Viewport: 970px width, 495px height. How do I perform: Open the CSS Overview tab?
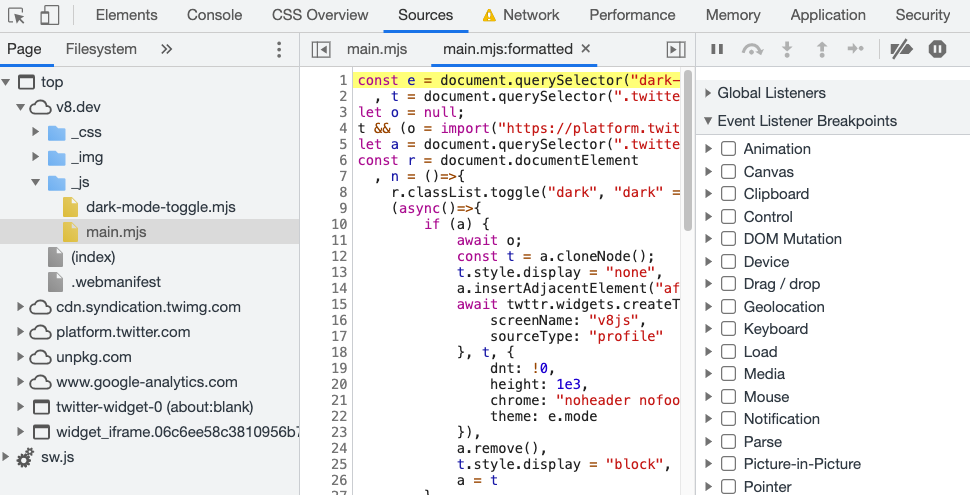(x=320, y=15)
